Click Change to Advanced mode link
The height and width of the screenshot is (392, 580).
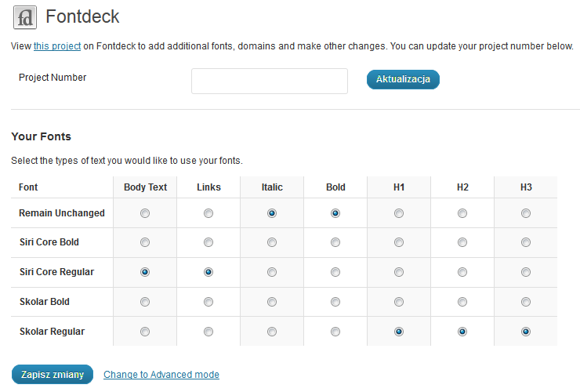click(x=161, y=375)
